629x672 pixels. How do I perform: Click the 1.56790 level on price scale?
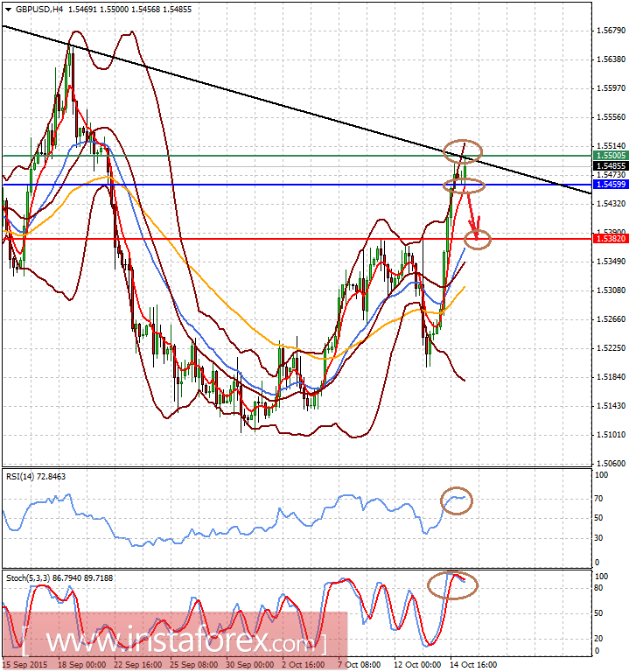610,31
